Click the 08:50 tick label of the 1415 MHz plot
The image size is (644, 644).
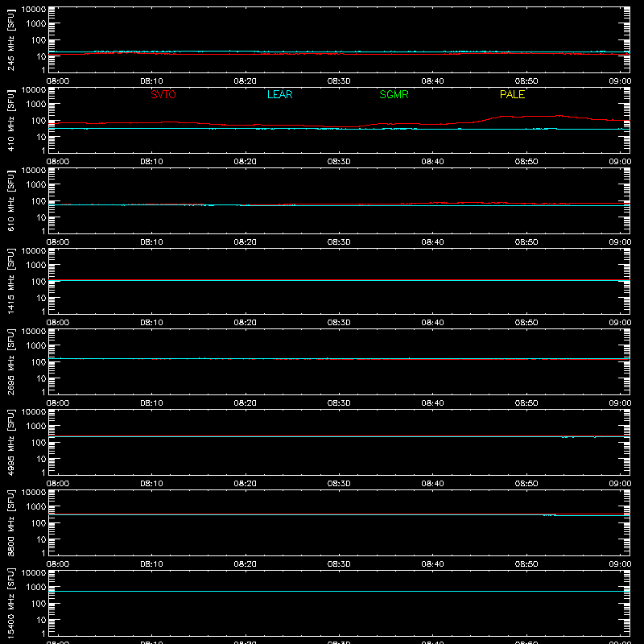pyautogui.click(x=526, y=323)
